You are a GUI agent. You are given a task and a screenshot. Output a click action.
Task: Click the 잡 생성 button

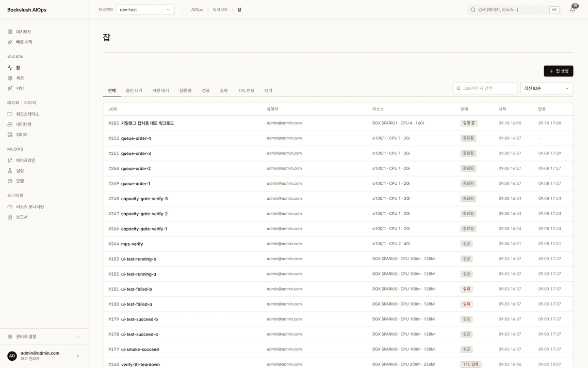click(559, 71)
